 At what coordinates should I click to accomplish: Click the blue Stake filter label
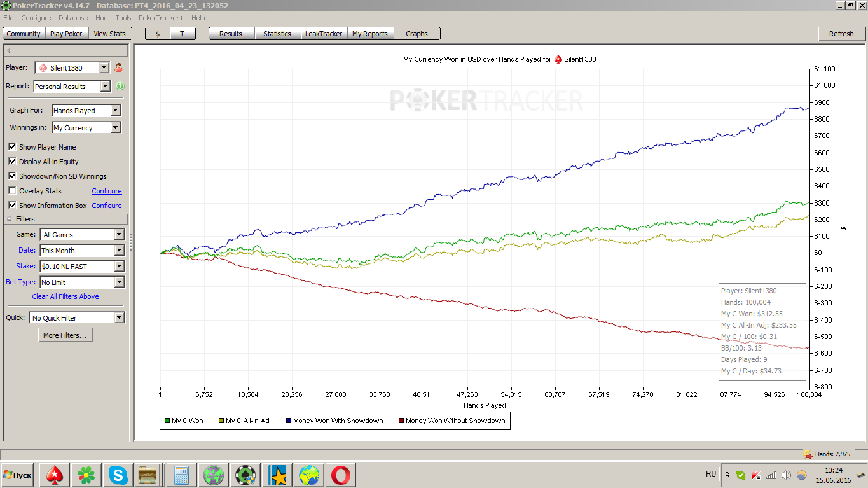tap(26, 266)
